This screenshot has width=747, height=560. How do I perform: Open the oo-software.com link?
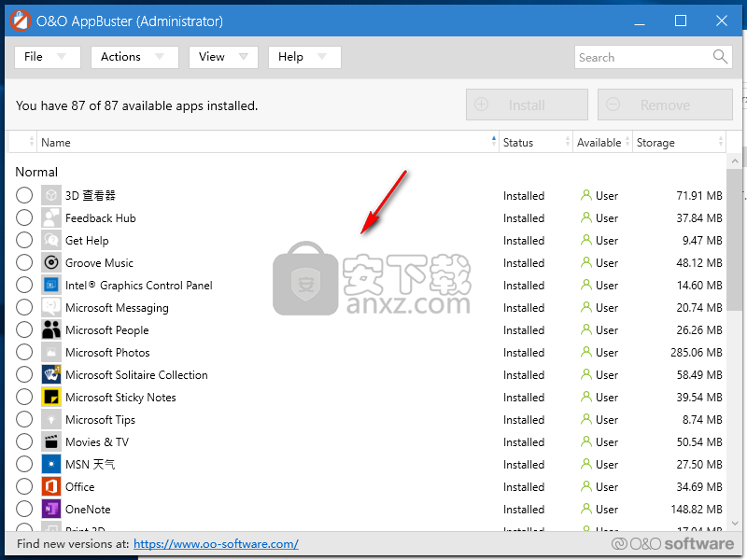pyautogui.click(x=216, y=544)
